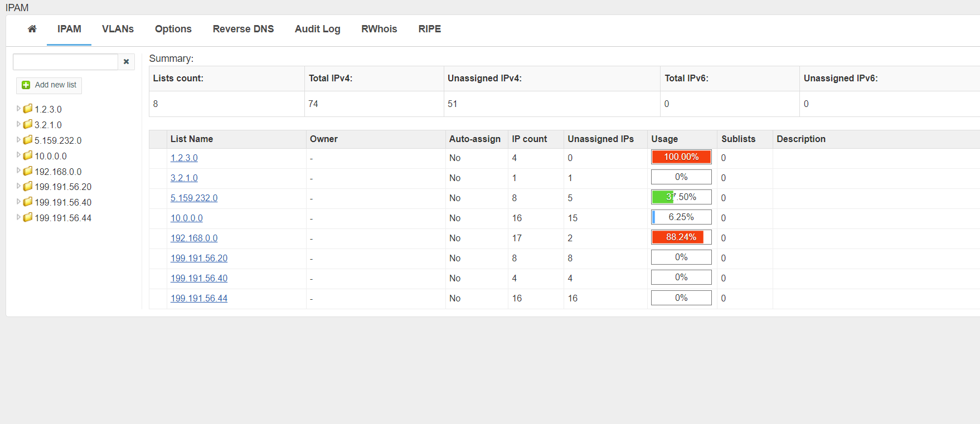Open the VLANs tab
The height and width of the screenshot is (424, 980).
[x=118, y=29]
